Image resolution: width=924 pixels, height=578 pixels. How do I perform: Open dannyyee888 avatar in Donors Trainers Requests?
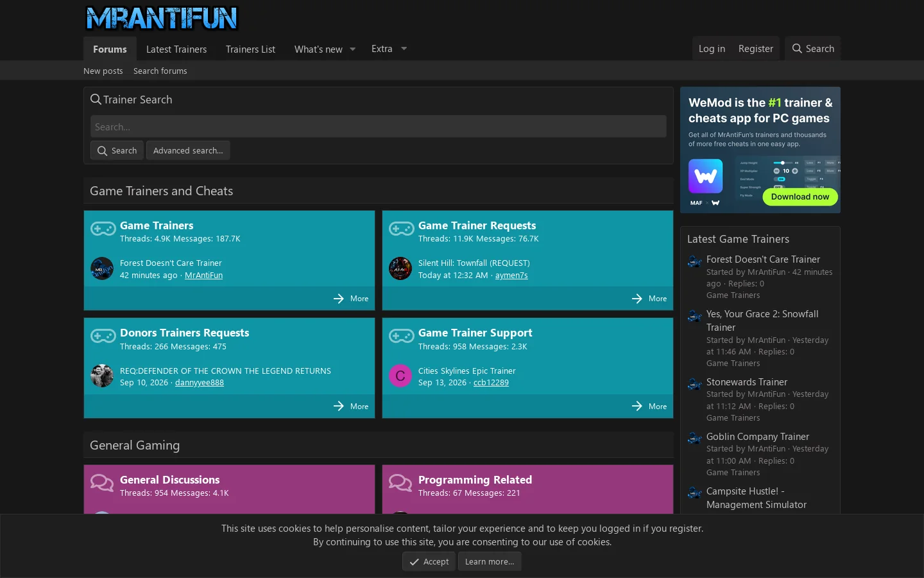pos(102,376)
